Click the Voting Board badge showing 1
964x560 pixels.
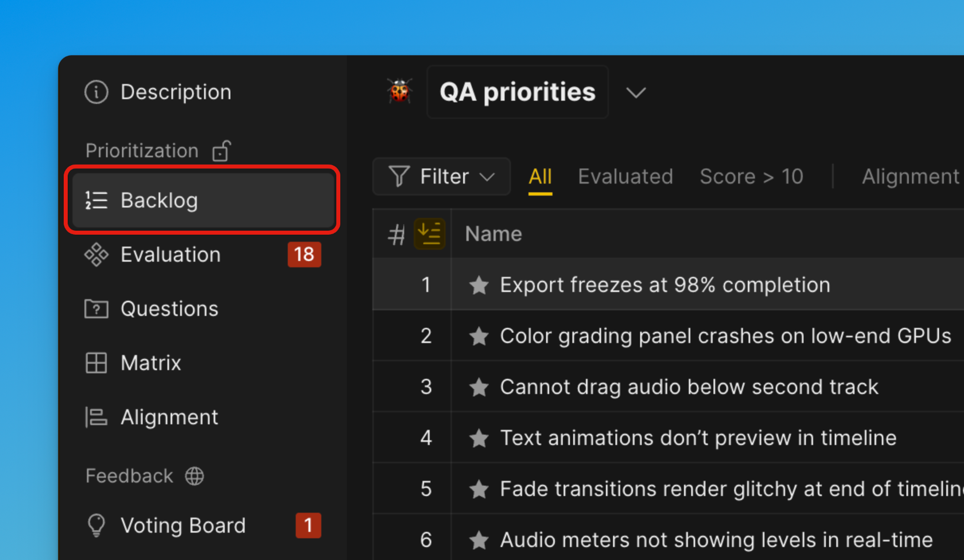coord(308,525)
